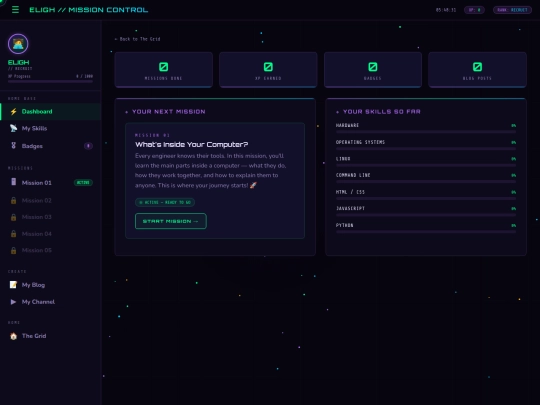Click the Start Mission button
Viewport: 540px width, 405px height.
pyautogui.click(x=171, y=221)
